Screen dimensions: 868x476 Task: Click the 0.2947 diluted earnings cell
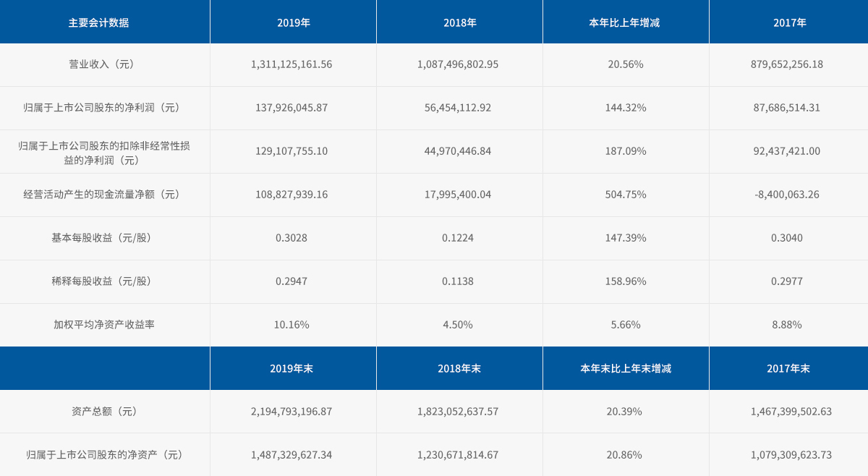pos(292,281)
